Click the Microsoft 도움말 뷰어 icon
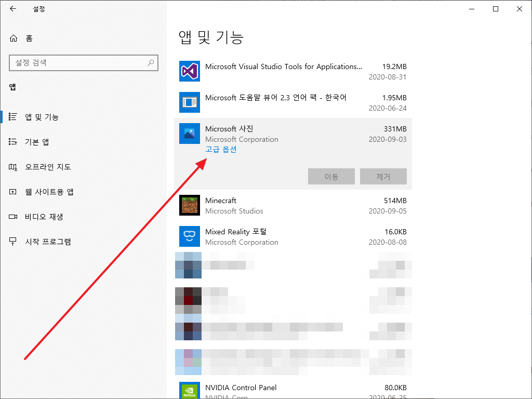532x399 pixels. [189, 102]
